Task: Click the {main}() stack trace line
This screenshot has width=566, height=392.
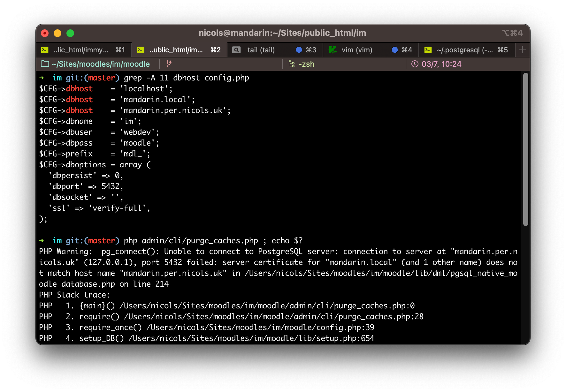Action: [227, 306]
